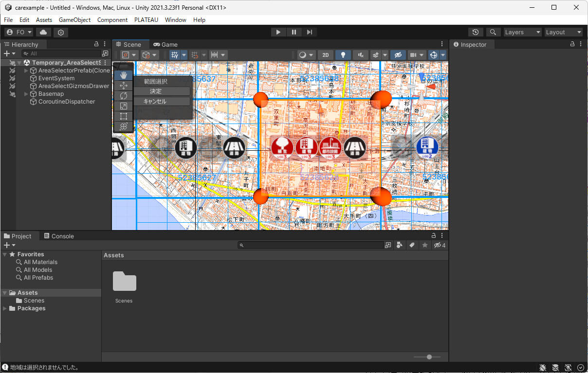Select the Rotate tool

(x=124, y=96)
